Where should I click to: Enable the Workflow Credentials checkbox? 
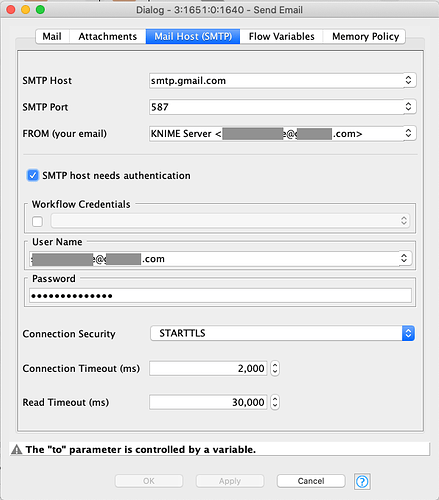coord(37,221)
